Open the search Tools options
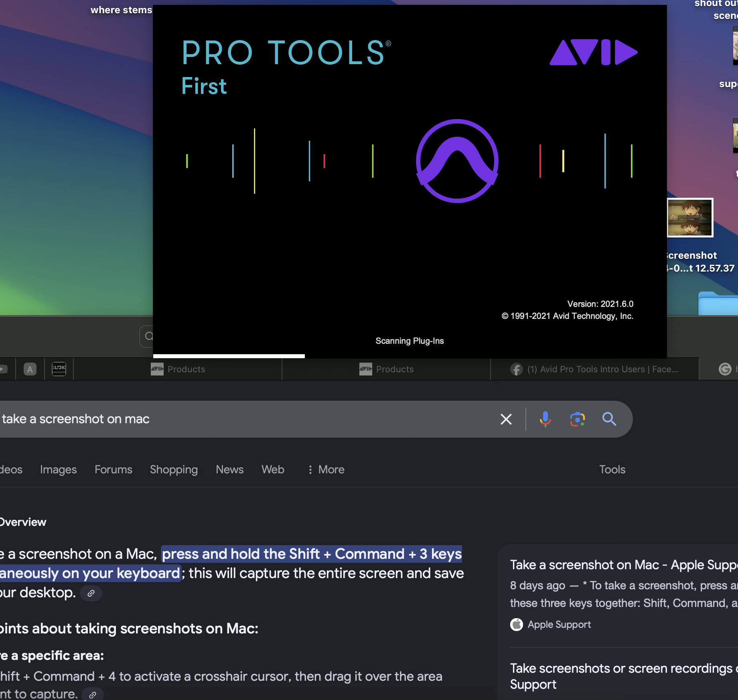 [612, 470]
